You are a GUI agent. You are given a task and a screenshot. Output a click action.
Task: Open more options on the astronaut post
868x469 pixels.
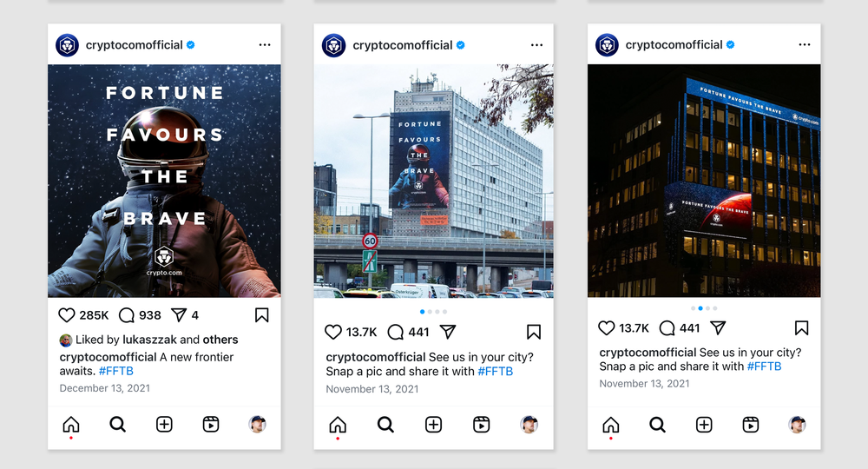pyautogui.click(x=265, y=45)
